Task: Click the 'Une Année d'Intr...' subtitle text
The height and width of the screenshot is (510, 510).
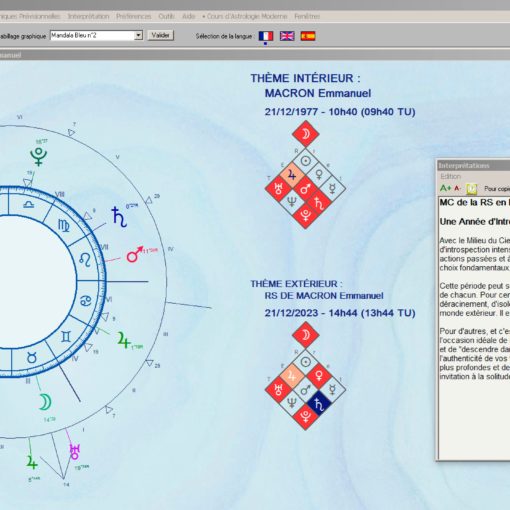Action: [x=474, y=222]
